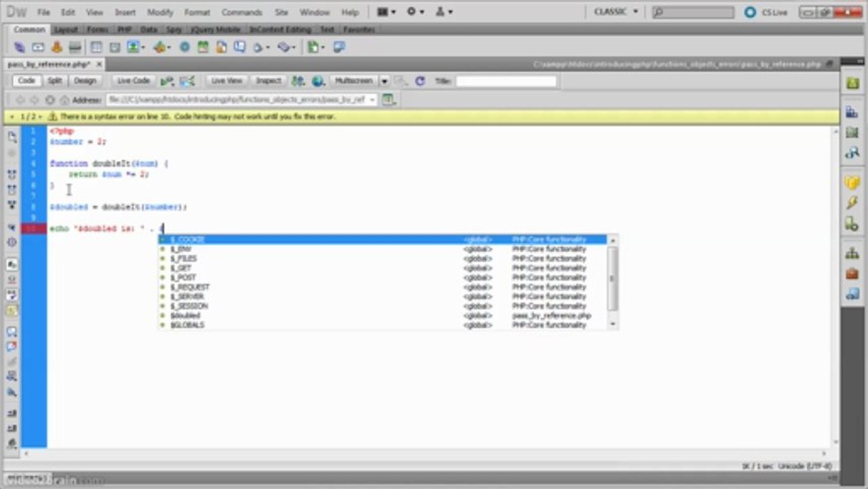Open the Extend Dreamweaver gear dropdown
Viewport: 868px width, 489px height.
[x=415, y=12]
